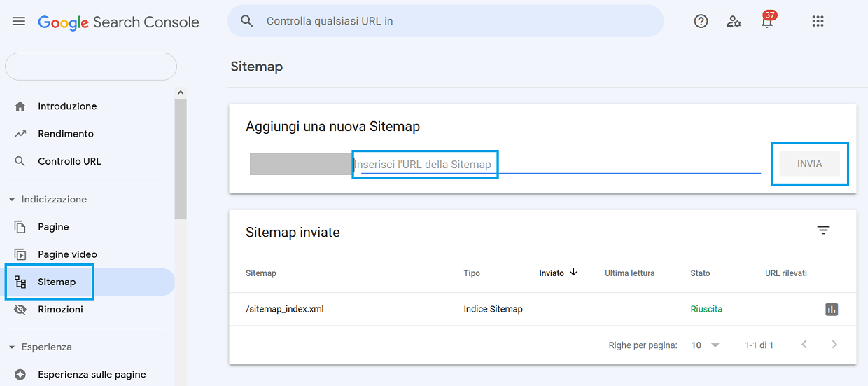Open the hamburger main menu
The image size is (868, 386).
pyautogui.click(x=19, y=22)
